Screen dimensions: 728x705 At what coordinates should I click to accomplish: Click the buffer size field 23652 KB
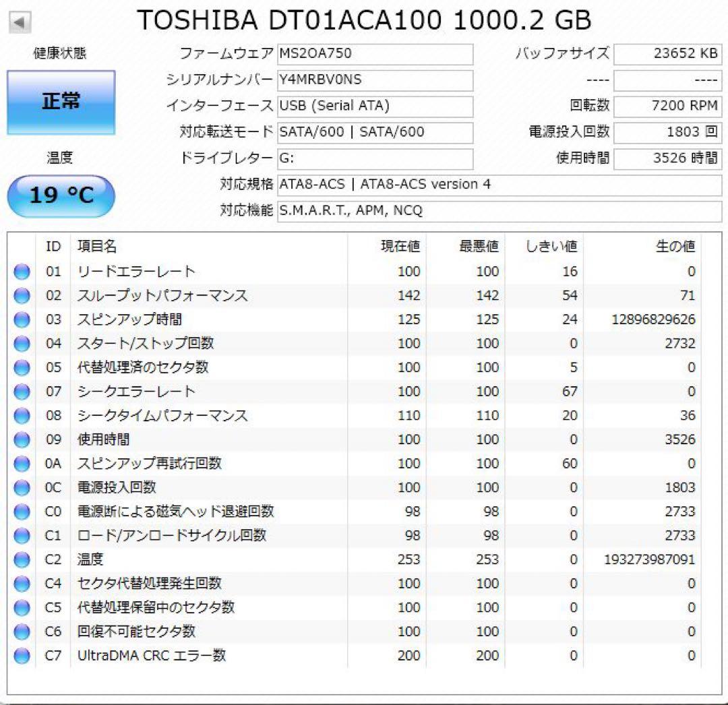(x=667, y=54)
